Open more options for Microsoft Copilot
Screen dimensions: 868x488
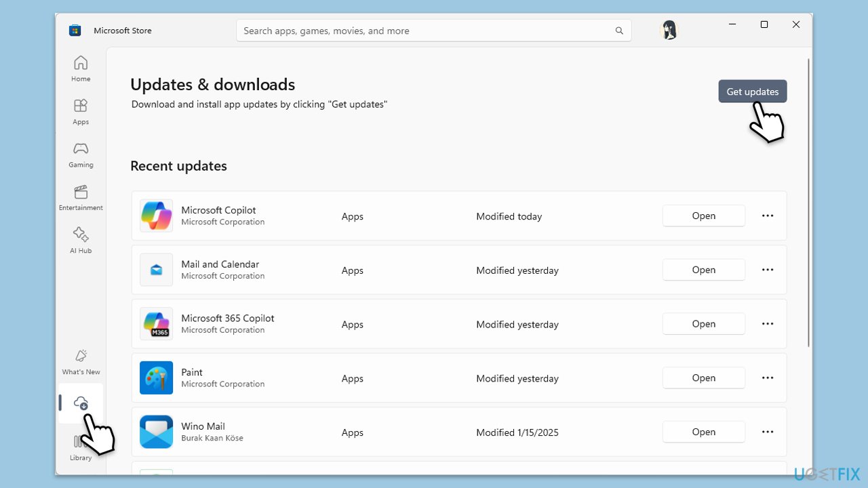768,216
